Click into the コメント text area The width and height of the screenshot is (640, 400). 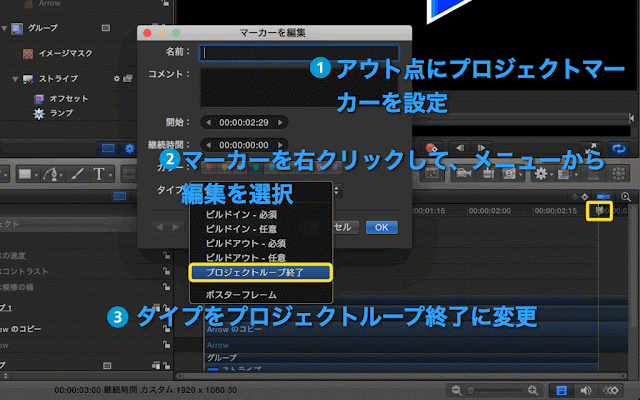point(299,87)
